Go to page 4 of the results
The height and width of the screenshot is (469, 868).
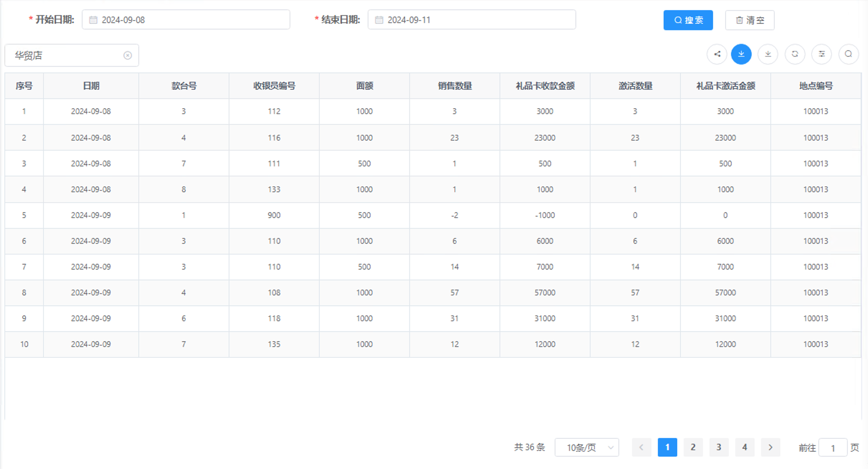[x=744, y=447]
